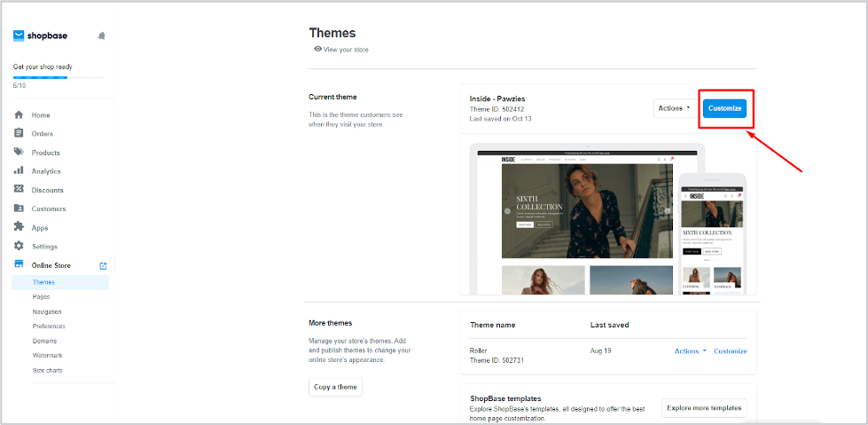This screenshot has height=425, width=868.
Task: Click the Orders clipboard icon
Action: (x=19, y=134)
